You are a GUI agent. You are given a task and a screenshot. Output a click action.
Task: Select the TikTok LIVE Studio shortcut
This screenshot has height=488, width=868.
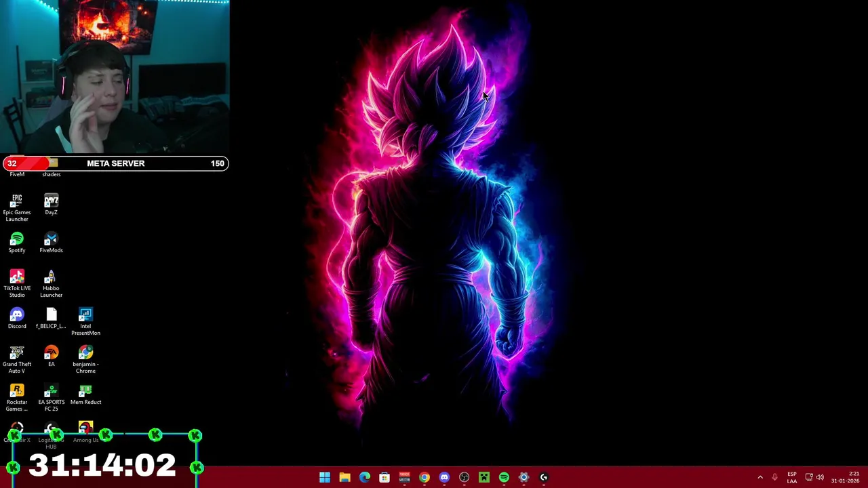click(17, 283)
